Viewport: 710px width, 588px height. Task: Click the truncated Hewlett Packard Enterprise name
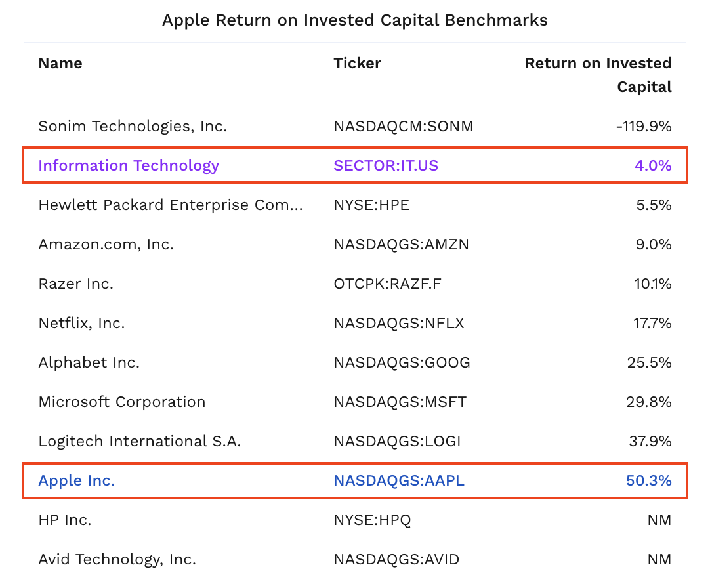click(171, 205)
